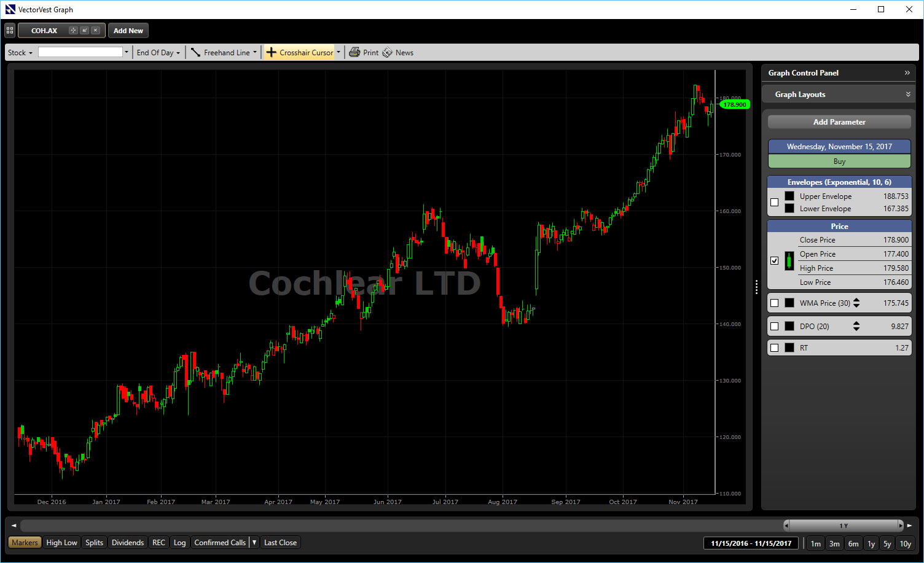Click the Envelopes (Exponential, 10, 6) header
Screen dimensions: 924x563
[x=839, y=182]
